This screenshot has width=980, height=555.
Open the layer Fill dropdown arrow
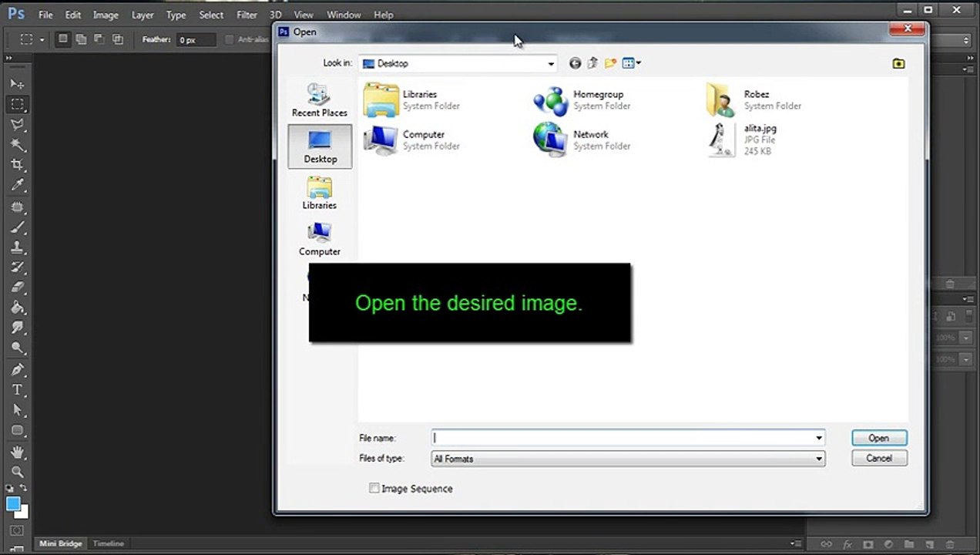tap(965, 359)
